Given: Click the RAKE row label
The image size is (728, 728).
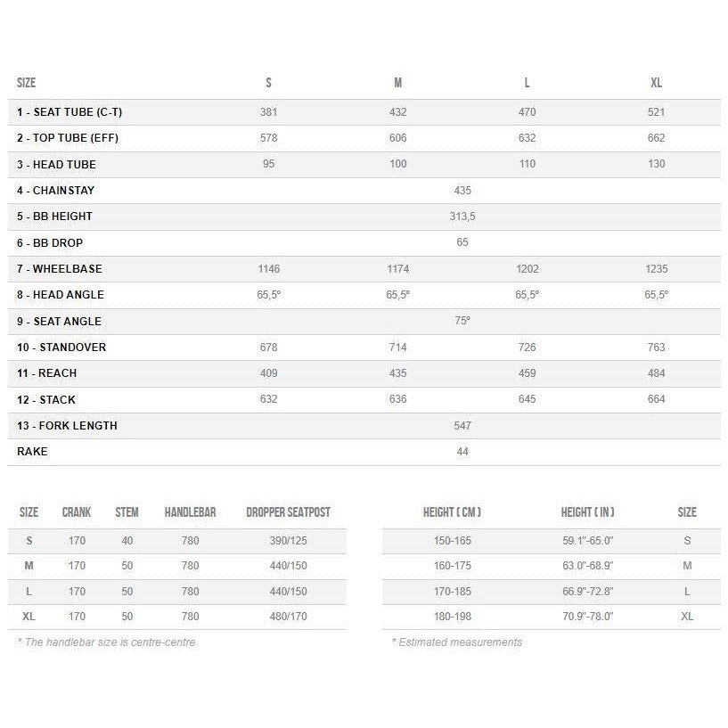Looking at the screenshot, I should click(x=32, y=452).
